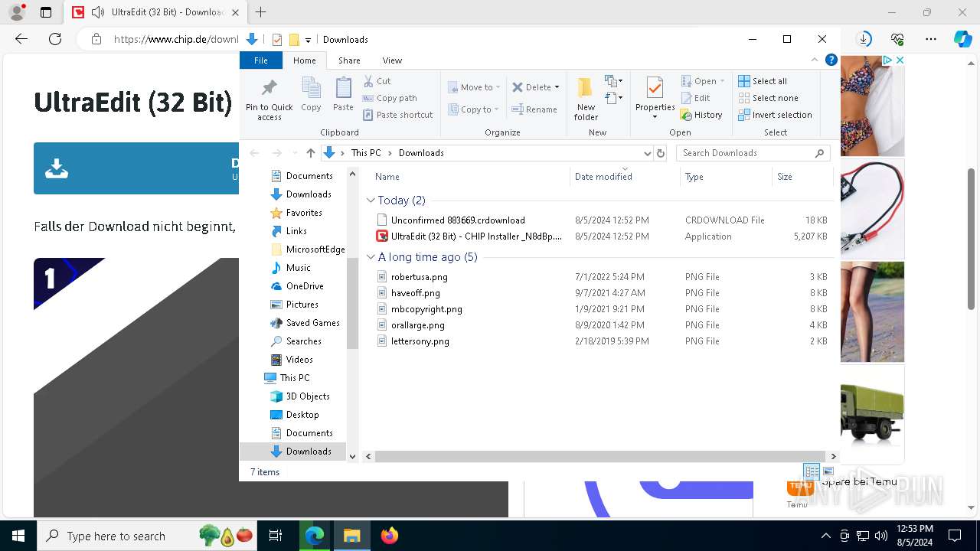Image resolution: width=980 pixels, height=551 pixels.
Task: Click Invert selection in ribbon
Action: 775,115
